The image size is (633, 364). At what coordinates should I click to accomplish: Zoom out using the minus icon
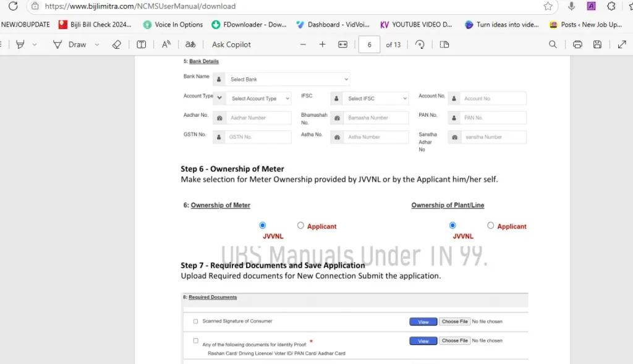tap(303, 44)
